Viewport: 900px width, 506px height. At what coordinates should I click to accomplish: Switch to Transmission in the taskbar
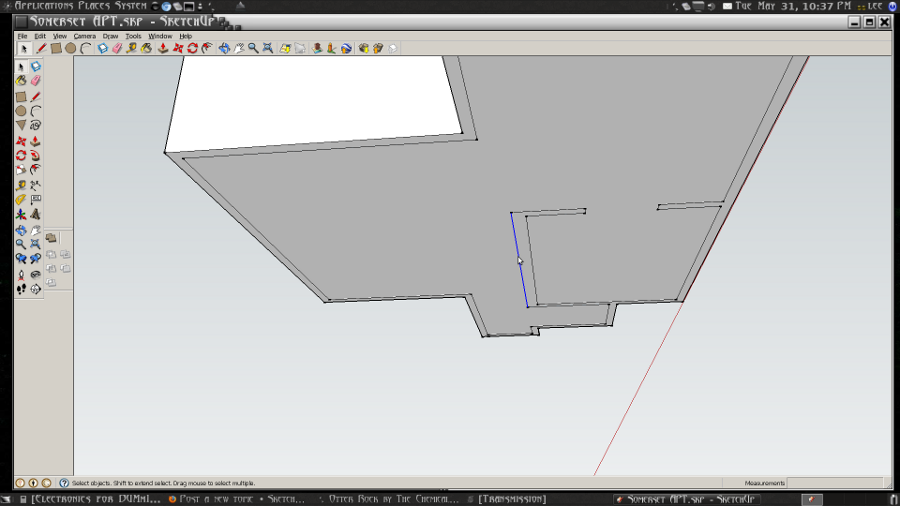point(512,499)
